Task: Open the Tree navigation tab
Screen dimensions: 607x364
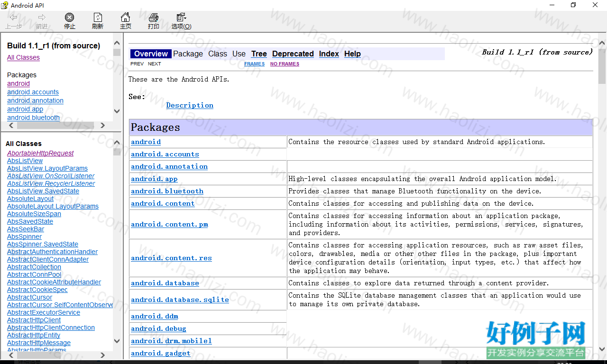Action: [259, 54]
